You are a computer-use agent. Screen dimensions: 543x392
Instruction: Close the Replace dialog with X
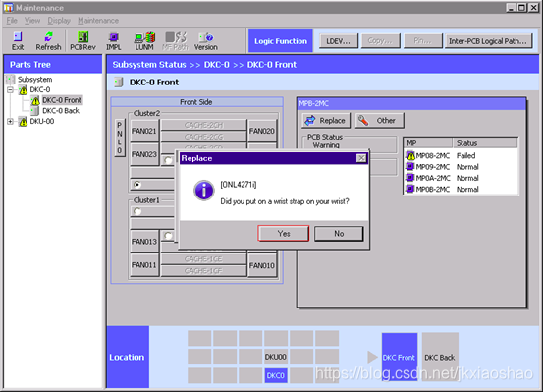click(x=361, y=158)
